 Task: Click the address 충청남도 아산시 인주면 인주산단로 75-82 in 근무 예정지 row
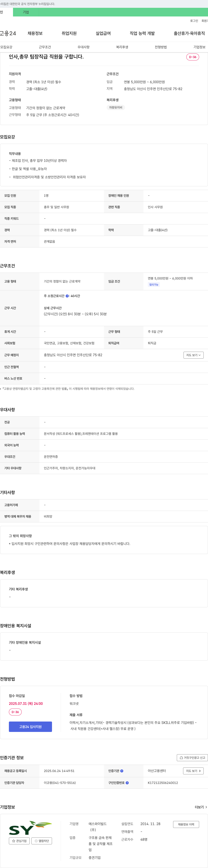pyautogui.click(x=73, y=355)
